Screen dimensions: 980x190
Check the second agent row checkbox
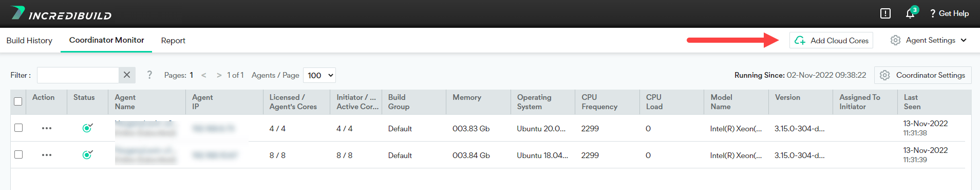click(x=18, y=154)
